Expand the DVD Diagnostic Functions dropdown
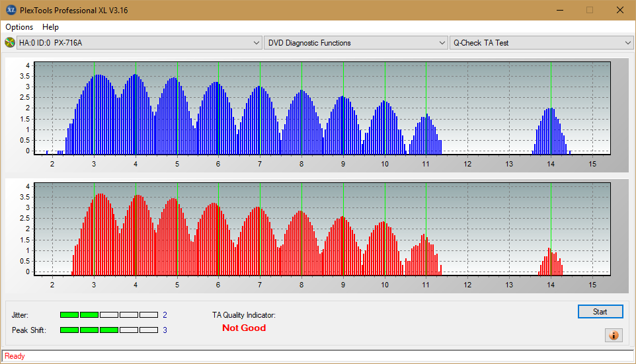Screen dimensions: 636x364 [355, 42]
